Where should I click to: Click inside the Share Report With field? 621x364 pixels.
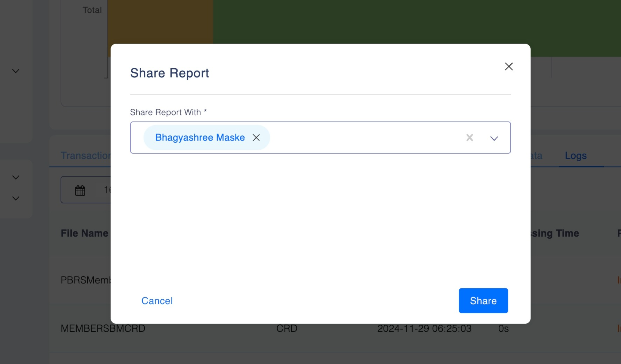click(x=362, y=137)
